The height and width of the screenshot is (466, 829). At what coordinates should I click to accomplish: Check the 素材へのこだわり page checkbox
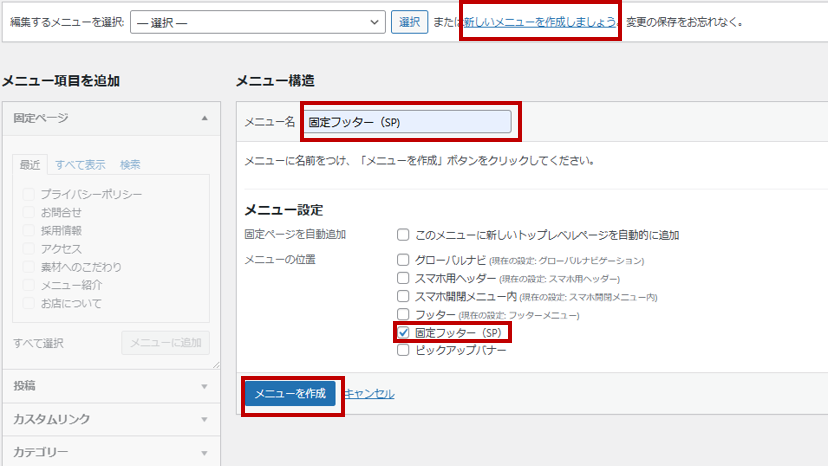(29, 267)
